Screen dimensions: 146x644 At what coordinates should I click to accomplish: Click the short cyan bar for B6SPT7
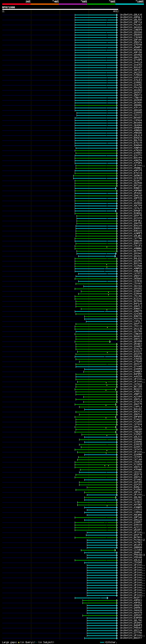pos(91,598)
